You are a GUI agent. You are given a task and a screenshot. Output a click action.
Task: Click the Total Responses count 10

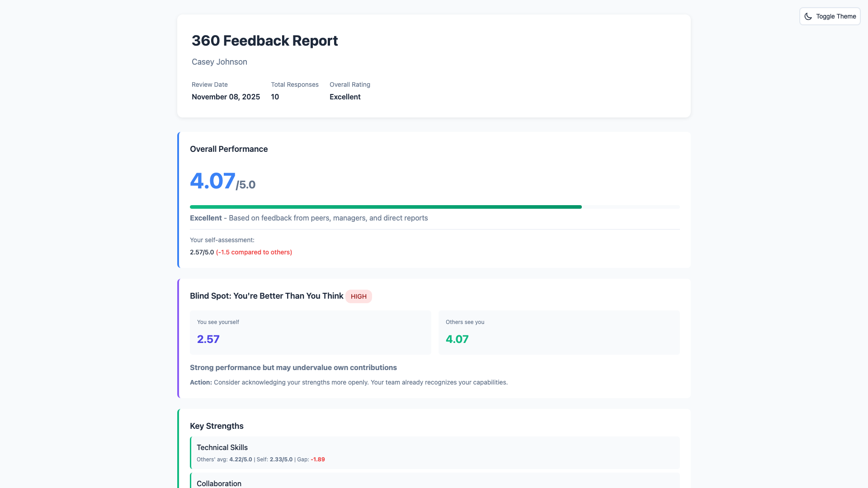[275, 97]
